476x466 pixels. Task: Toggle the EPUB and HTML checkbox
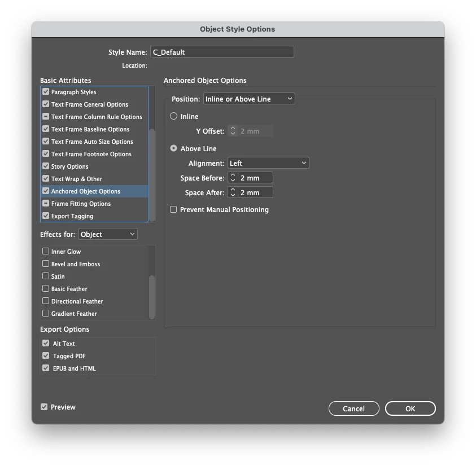pos(46,368)
